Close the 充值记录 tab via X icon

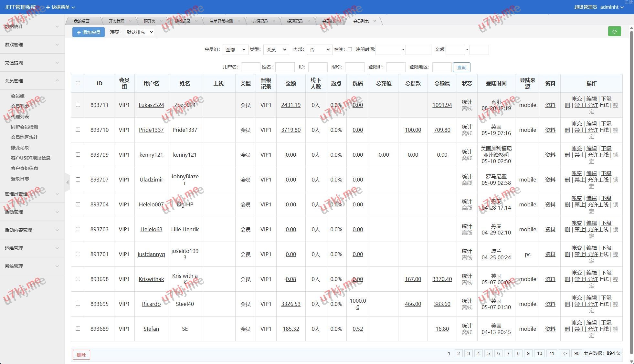pos(274,21)
